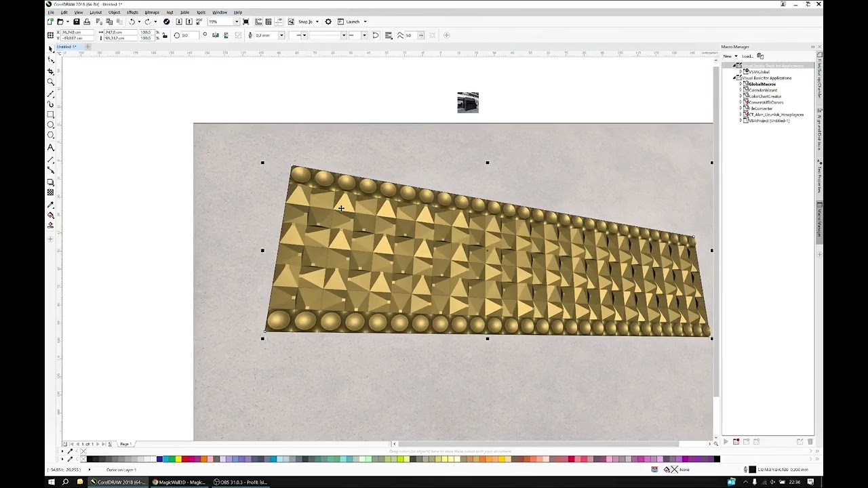868x488 pixels.
Task: Open the OBS taskbar item
Action: pos(240,482)
